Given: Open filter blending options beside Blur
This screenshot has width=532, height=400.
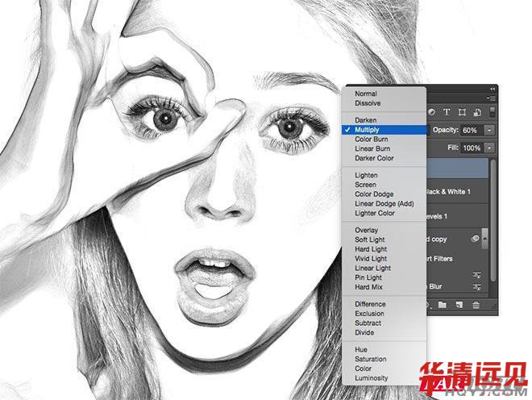Looking at the screenshot, I should click(477, 286).
